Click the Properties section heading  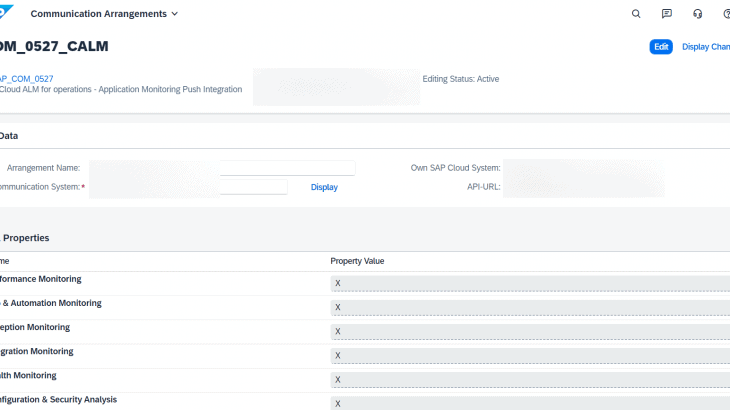tap(25, 238)
